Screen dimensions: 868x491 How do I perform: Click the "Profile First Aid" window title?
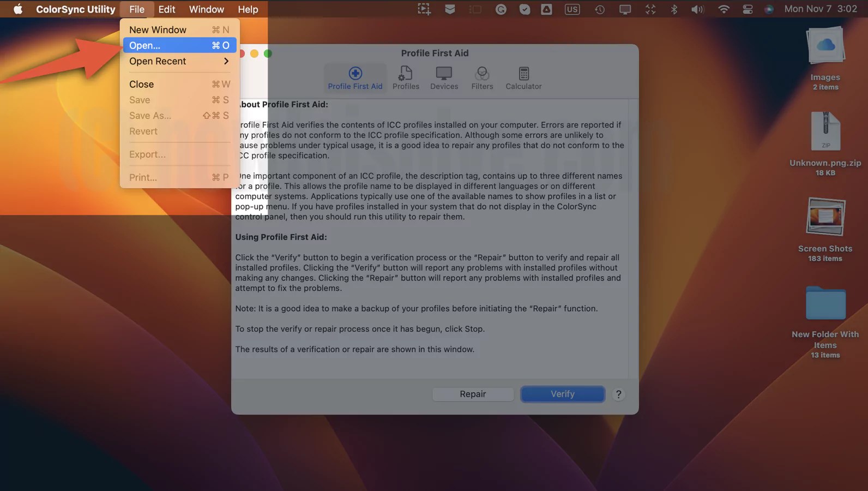click(435, 53)
